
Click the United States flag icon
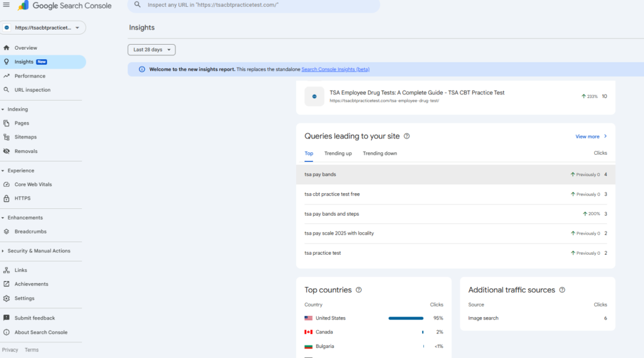click(308, 318)
